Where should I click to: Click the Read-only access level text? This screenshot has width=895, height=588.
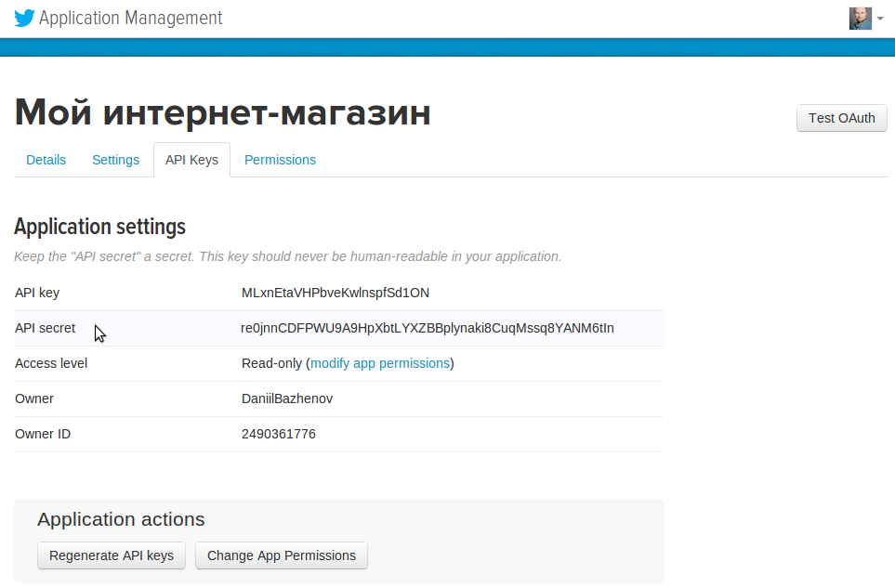(271, 363)
